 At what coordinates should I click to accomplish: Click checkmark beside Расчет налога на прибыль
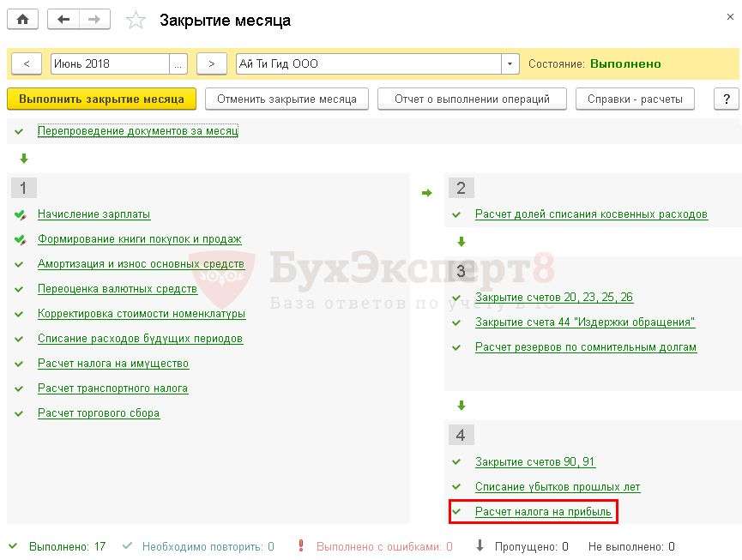pos(456,511)
